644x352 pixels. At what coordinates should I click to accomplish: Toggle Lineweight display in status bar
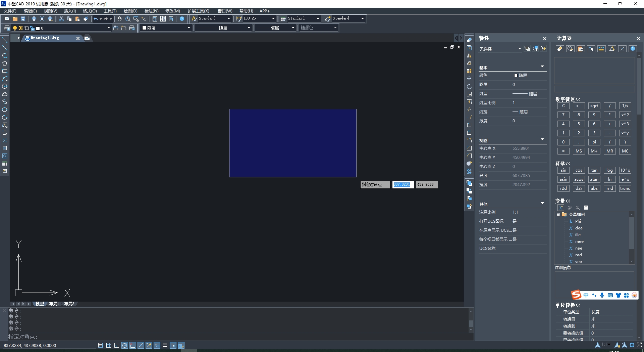tap(165, 345)
